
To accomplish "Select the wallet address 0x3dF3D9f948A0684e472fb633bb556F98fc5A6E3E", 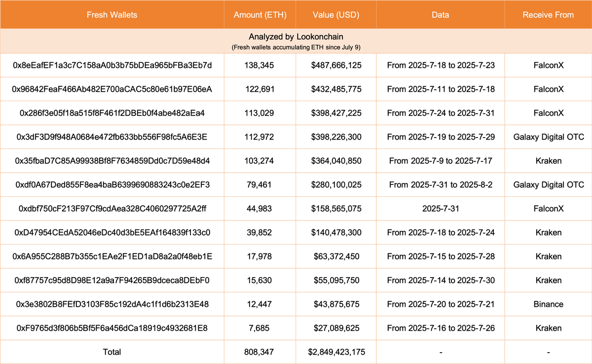I will coord(112,137).
